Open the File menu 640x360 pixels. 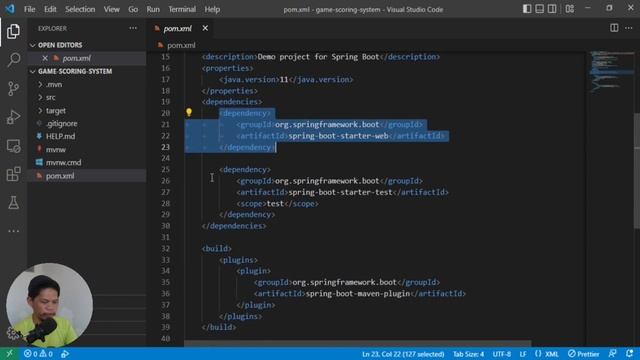tap(29, 9)
